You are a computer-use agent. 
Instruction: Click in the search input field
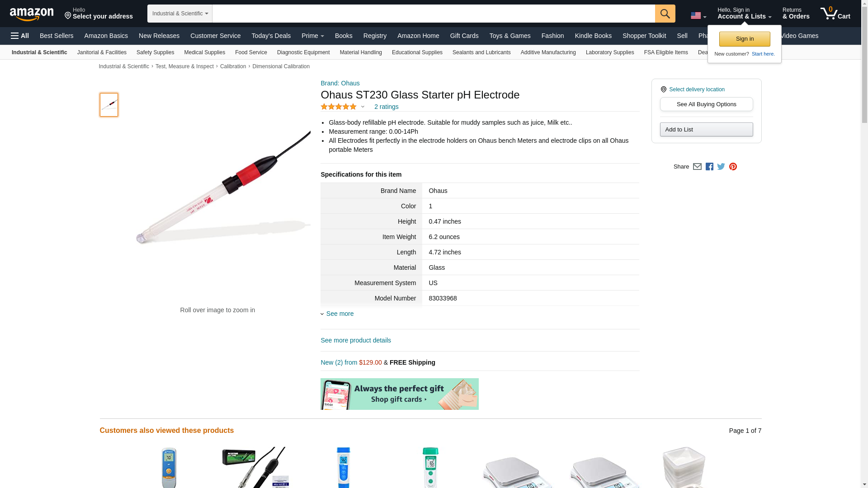click(x=434, y=14)
